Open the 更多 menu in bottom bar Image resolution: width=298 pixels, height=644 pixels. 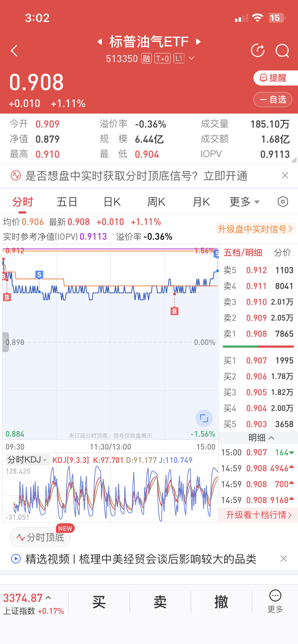(275, 602)
